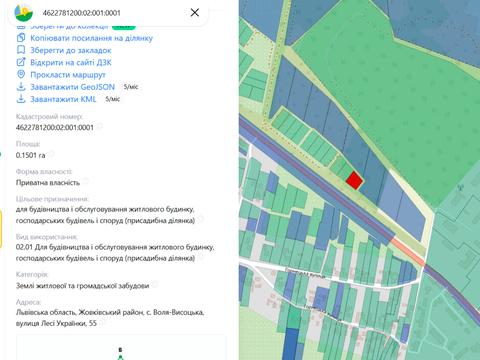Click the red highlighted parcel on the map
This screenshot has width=480, height=360.
354,180
